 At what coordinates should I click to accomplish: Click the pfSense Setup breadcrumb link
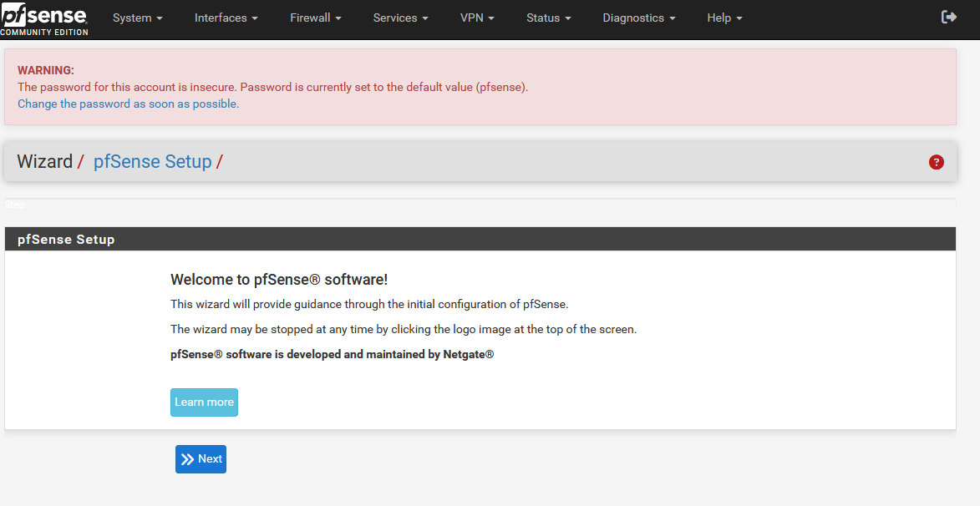(x=152, y=162)
